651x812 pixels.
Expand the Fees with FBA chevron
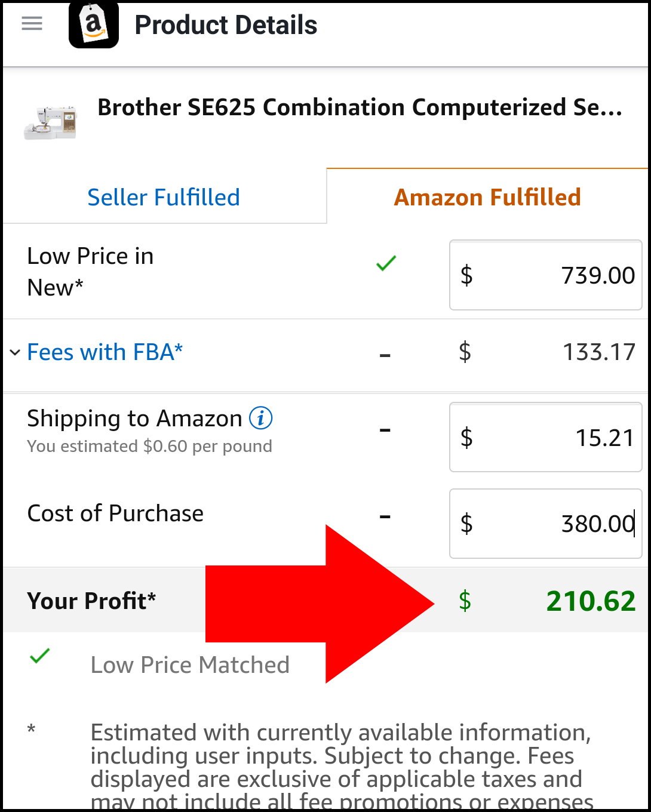tap(15, 352)
